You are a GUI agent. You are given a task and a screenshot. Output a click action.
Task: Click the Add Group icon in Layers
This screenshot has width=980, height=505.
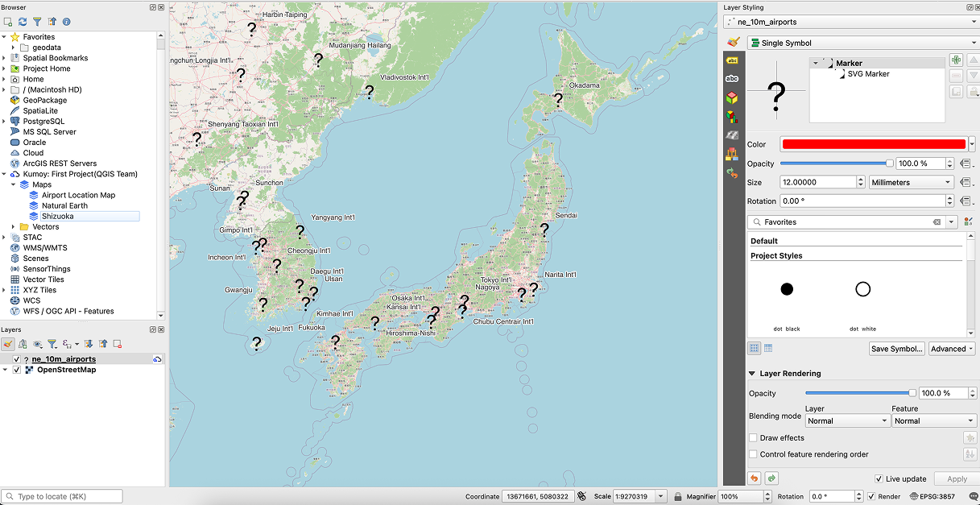23,344
